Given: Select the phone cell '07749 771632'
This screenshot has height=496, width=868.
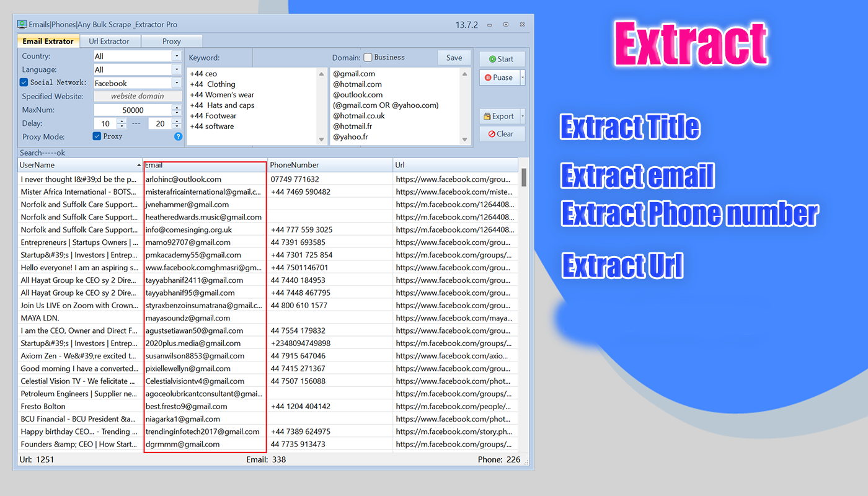Looking at the screenshot, I should (x=330, y=179).
